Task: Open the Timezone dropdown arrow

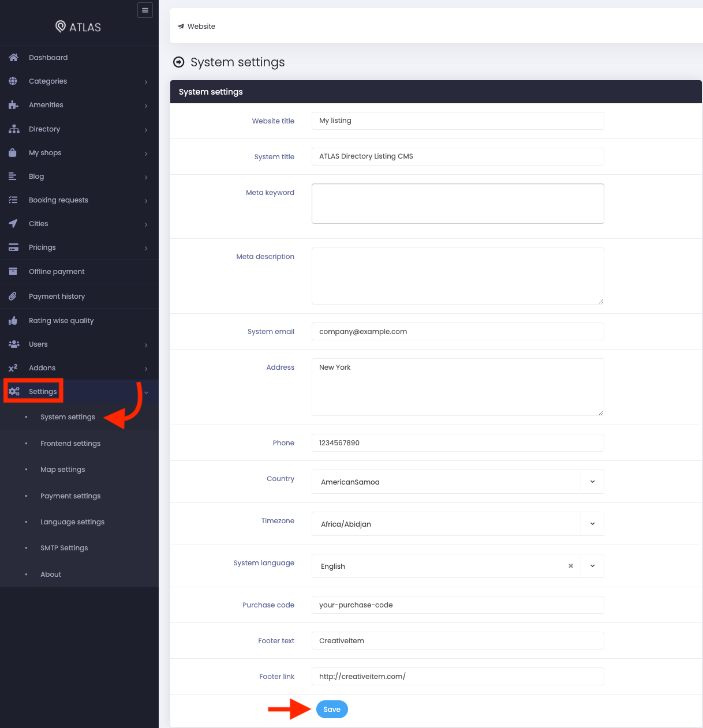Action: click(x=592, y=524)
